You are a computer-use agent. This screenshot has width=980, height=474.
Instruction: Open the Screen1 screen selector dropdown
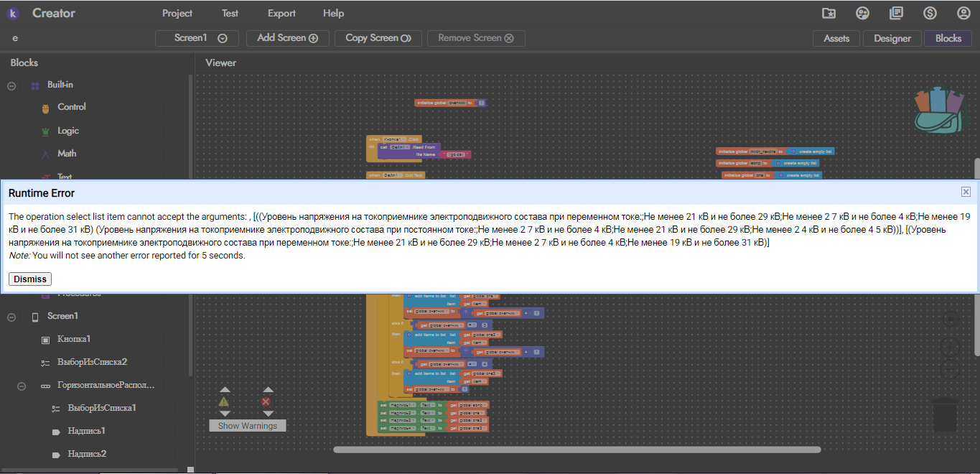click(197, 38)
